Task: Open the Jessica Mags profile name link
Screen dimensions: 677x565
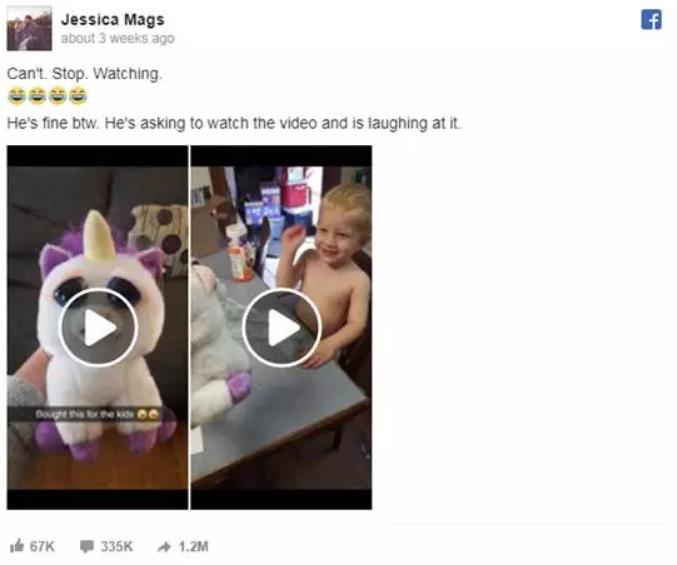Action: (113, 19)
